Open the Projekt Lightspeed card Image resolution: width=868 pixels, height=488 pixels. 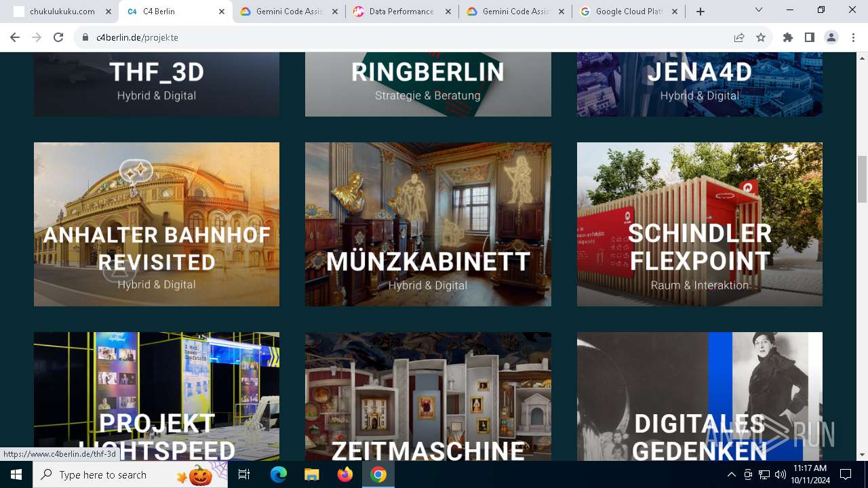(x=157, y=396)
